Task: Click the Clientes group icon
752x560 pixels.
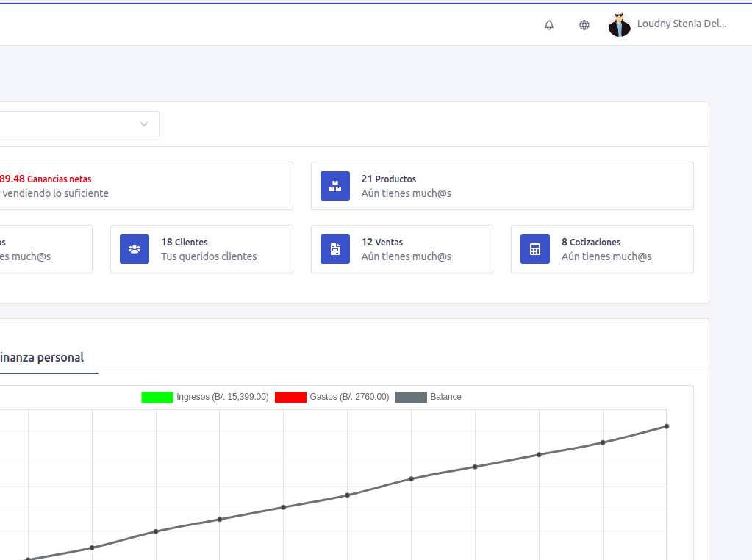Action: 135,249
